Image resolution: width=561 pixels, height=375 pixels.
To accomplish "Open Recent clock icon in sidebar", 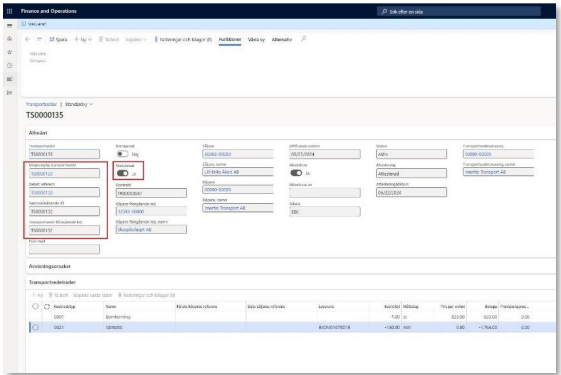I will pyautogui.click(x=10, y=65).
